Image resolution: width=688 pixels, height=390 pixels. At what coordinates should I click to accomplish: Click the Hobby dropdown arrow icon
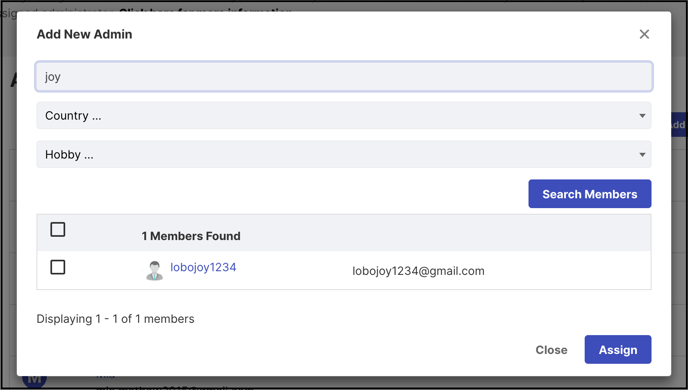click(x=642, y=154)
